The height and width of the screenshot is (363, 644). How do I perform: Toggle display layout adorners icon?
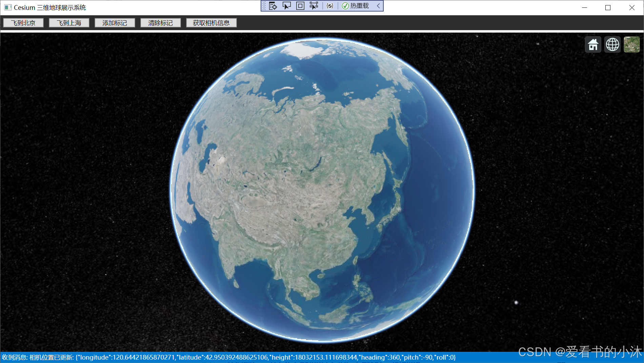(x=300, y=6)
